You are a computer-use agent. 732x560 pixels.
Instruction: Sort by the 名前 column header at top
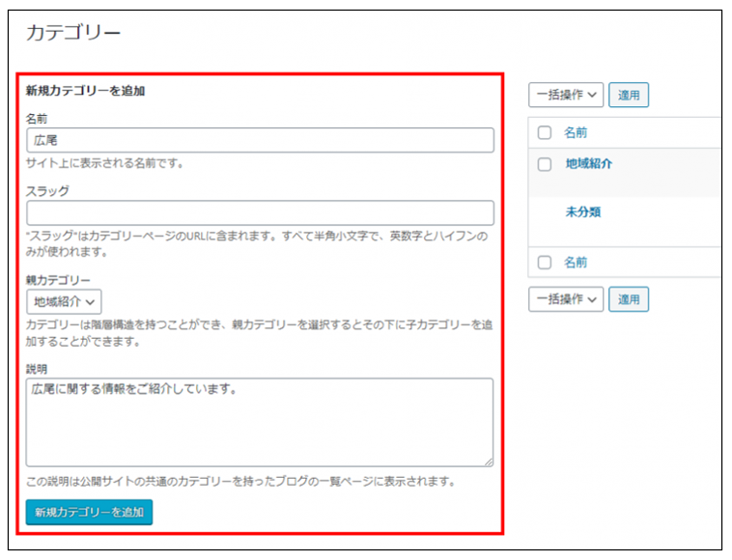576,133
